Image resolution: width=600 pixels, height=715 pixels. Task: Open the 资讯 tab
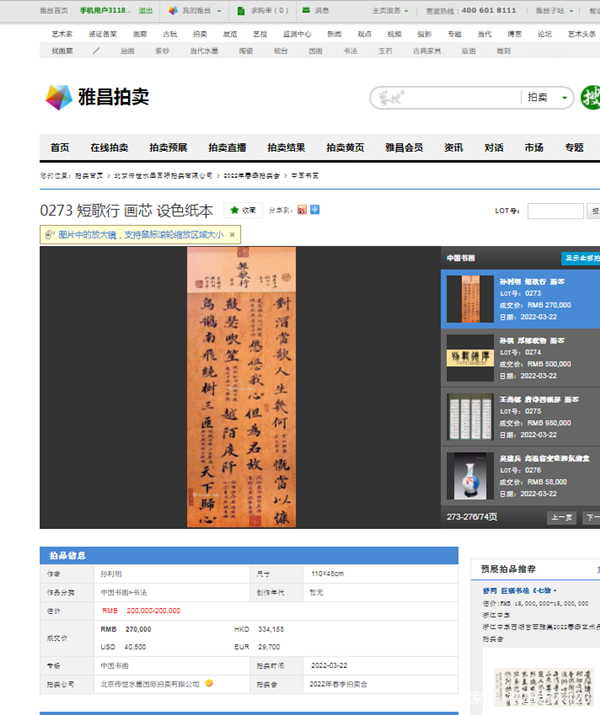[454, 148]
